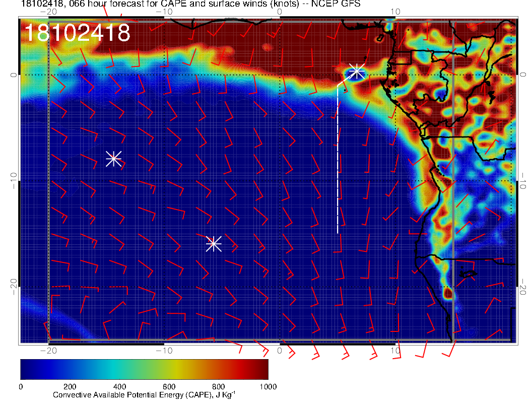Click the colorbar tick value 1000
This screenshot has height=411, width=532.
(268, 387)
